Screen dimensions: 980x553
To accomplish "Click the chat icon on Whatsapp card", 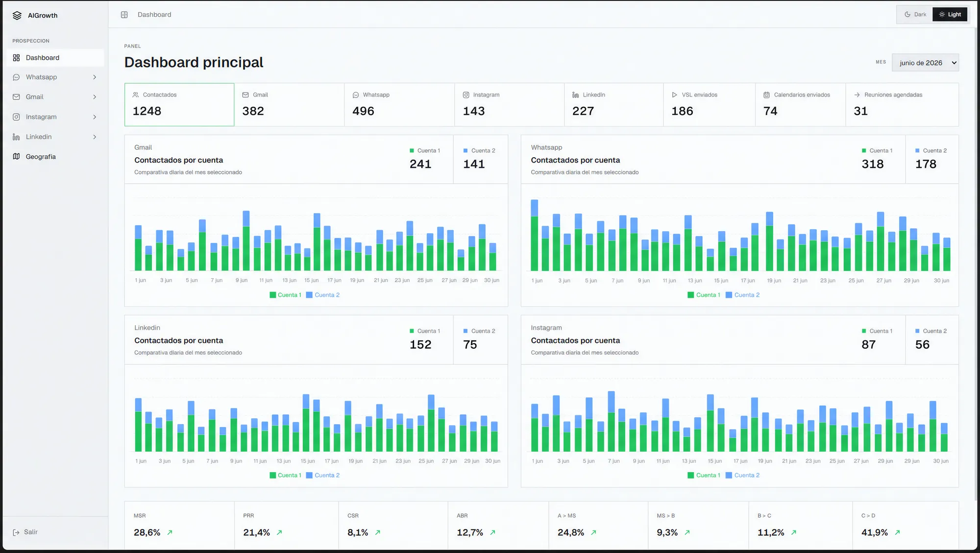I will [356, 95].
